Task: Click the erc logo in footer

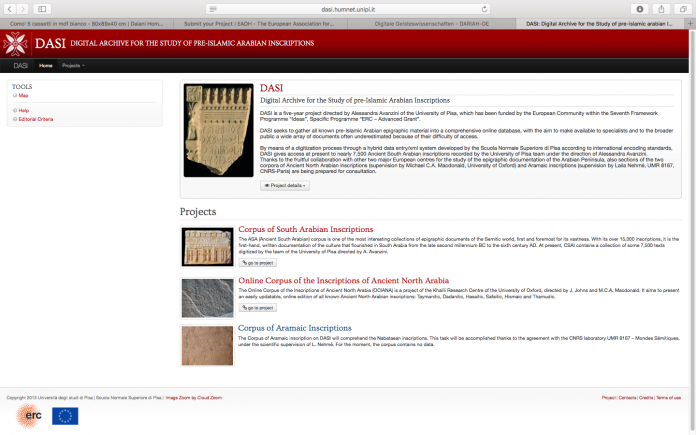Action: (x=29, y=416)
